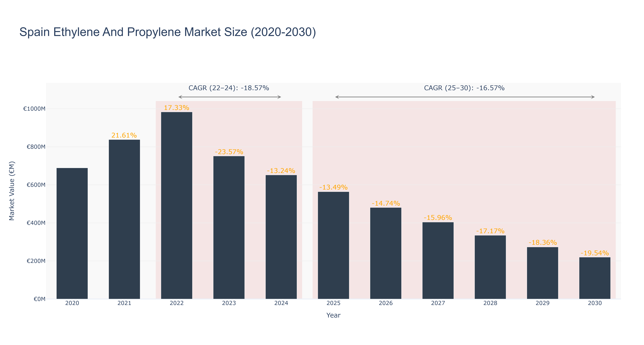The width and height of the screenshot is (644, 345).
Task: Click the chart title 'Spain Ethylene And Propylene Market Size'
Action: click(x=168, y=32)
